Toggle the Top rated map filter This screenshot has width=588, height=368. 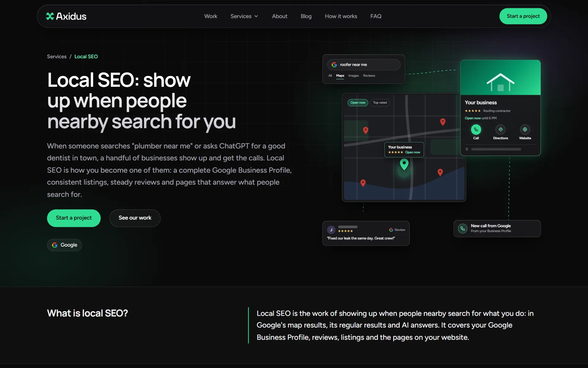380,103
